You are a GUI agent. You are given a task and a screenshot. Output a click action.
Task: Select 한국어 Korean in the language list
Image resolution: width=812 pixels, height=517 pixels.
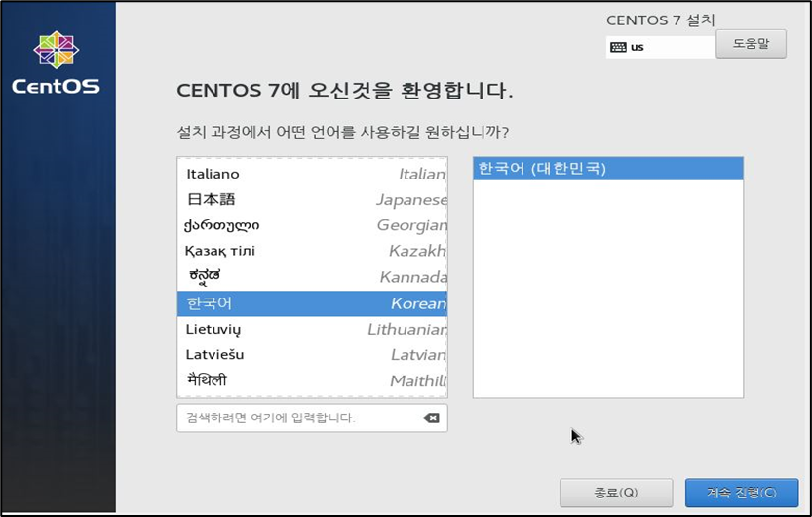(x=312, y=303)
